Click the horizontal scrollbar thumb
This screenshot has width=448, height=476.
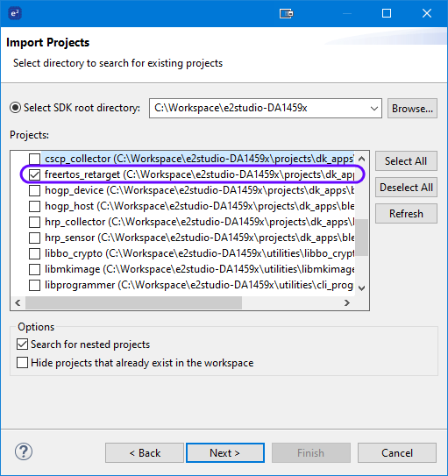point(133,302)
